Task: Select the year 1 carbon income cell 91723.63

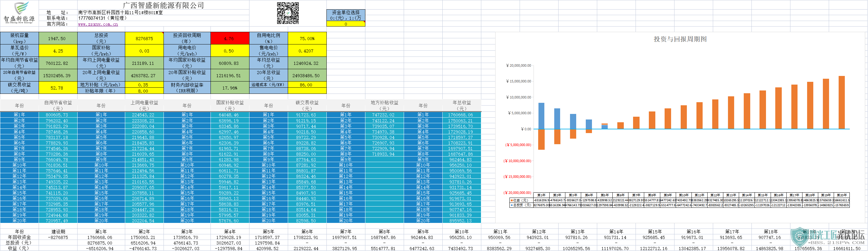Action: 307,115
